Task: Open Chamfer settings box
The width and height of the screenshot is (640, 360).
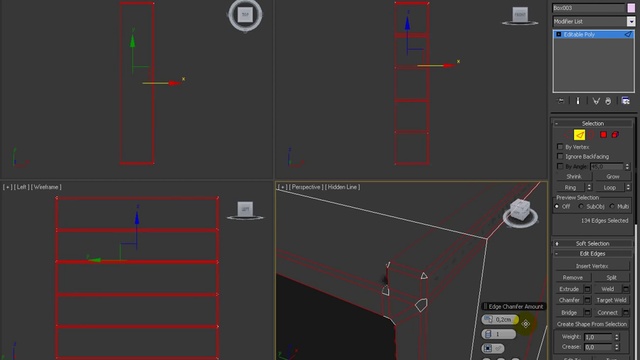Action: tap(587, 300)
